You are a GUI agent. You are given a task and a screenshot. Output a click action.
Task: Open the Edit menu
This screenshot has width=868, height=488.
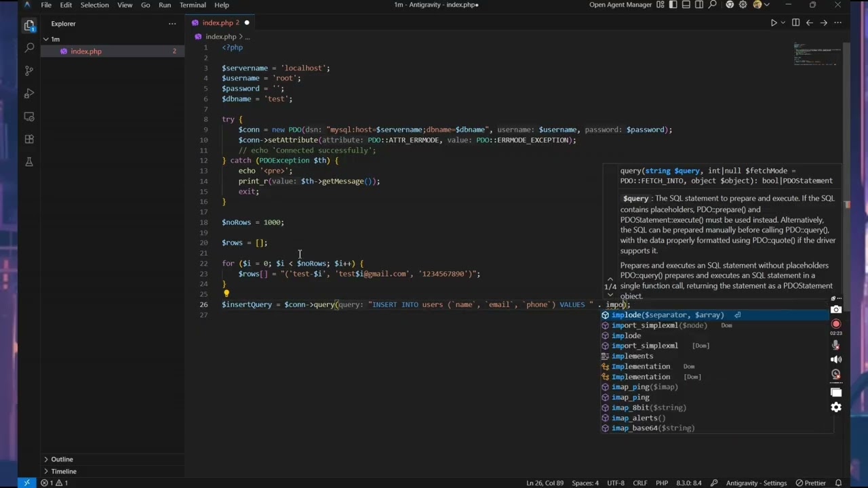point(66,5)
